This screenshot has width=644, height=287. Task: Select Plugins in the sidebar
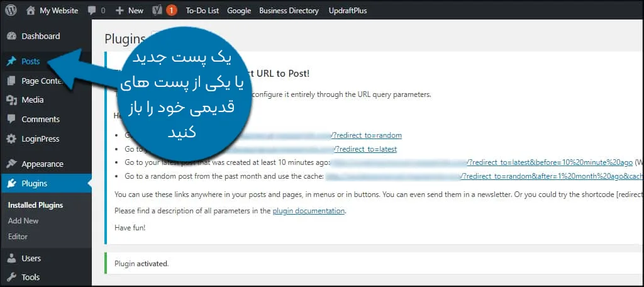[x=34, y=184]
